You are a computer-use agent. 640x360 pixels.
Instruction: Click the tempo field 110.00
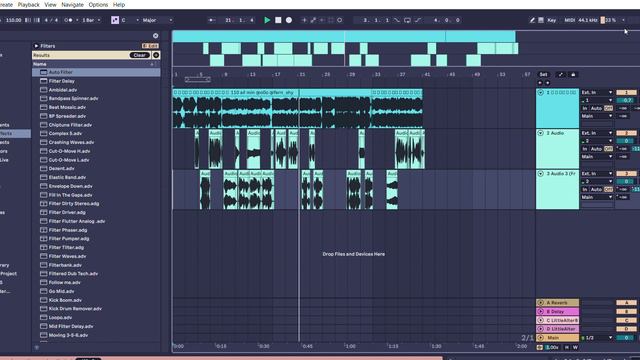(x=14, y=20)
